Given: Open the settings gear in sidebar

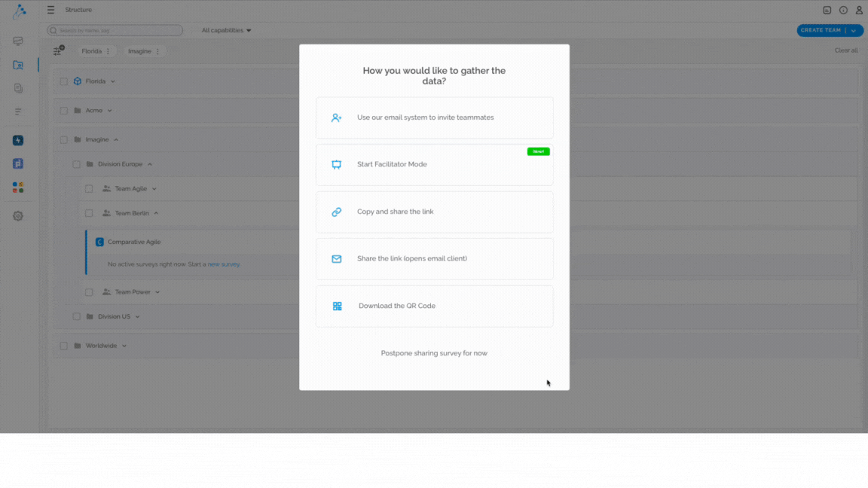Looking at the screenshot, I should [x=18, y=216].
